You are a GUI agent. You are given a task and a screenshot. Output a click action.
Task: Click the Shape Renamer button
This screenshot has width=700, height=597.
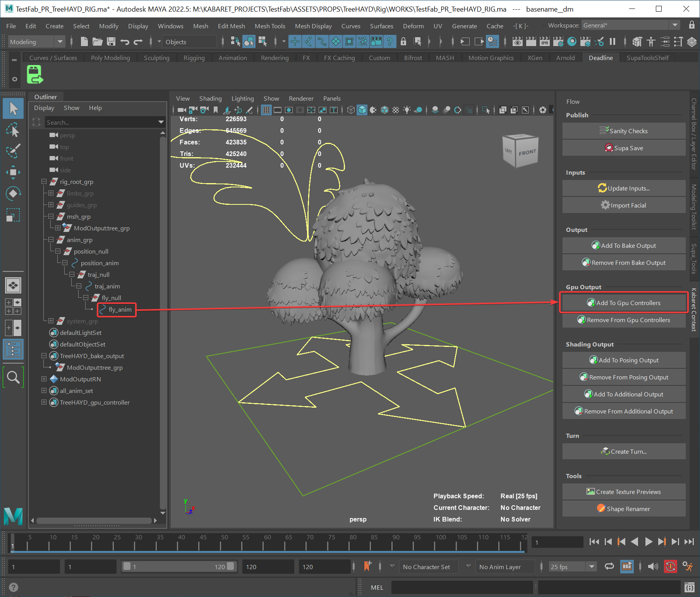tap(624, 509)
